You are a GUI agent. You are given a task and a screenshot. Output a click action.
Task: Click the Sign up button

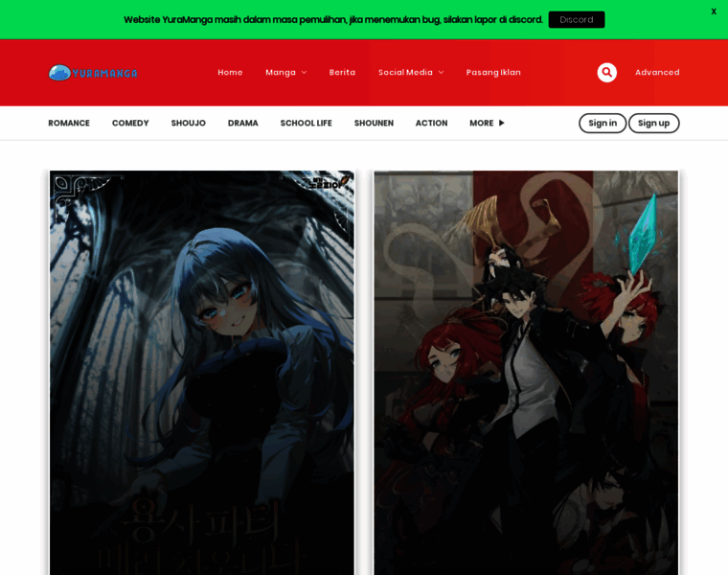click(x=653, y=123)
